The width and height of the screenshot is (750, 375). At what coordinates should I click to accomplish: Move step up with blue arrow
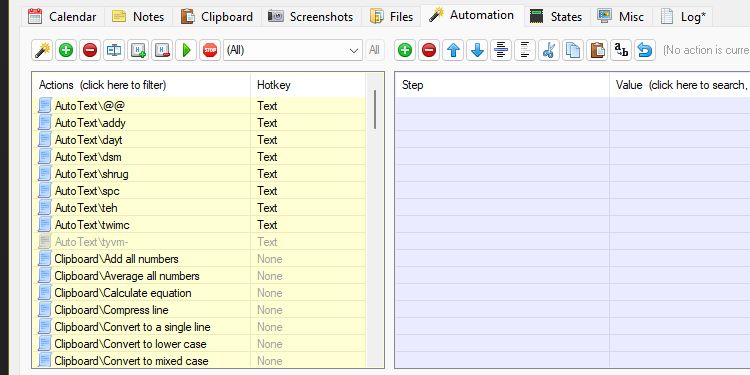point(453,50)
